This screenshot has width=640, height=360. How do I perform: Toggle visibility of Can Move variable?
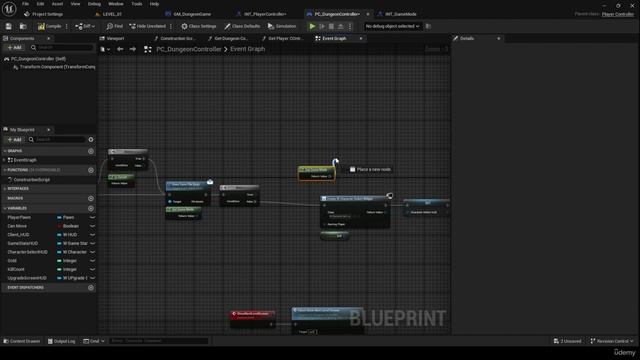pyautogui.click(x=93, y=226)
